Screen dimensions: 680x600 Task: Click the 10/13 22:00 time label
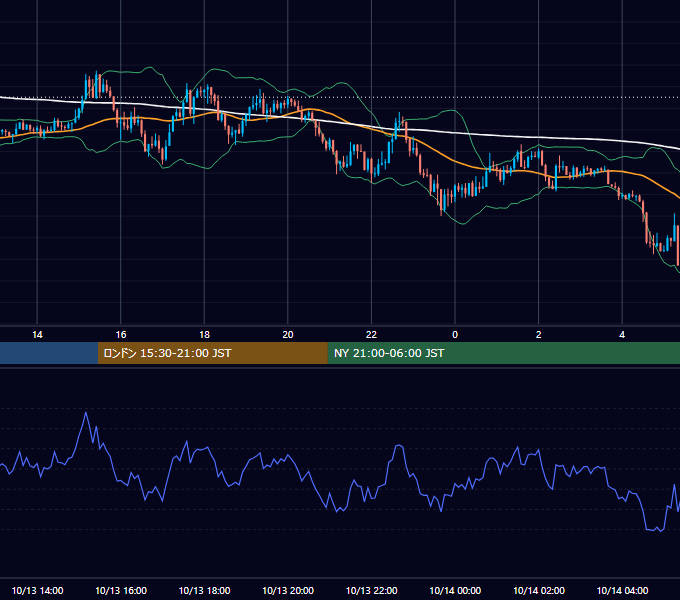pyautogui.click(x=371, y=590)
